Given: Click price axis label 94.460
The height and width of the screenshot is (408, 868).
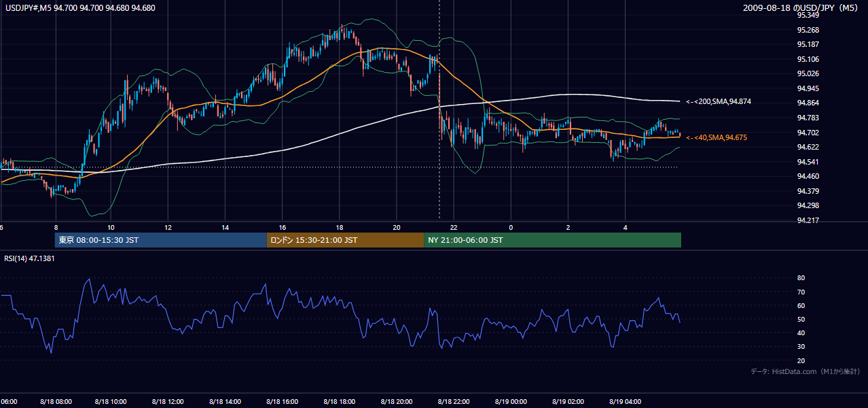Looking at the screenshot, I should (808, 176).
